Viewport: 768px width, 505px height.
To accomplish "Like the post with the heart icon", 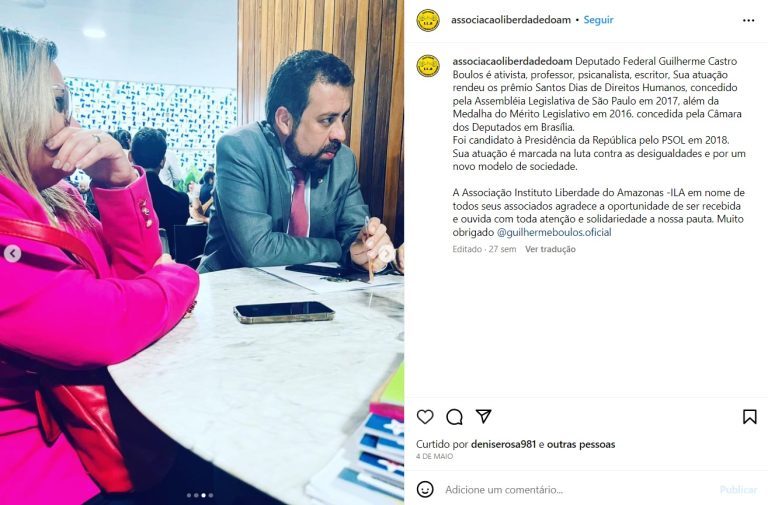I will click(425, 417).
